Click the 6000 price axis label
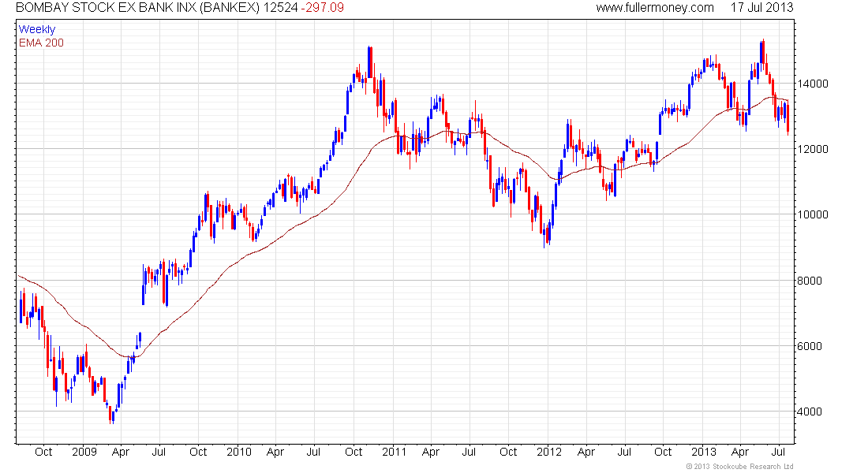This screenshot has height=473, width=868. 810,346
